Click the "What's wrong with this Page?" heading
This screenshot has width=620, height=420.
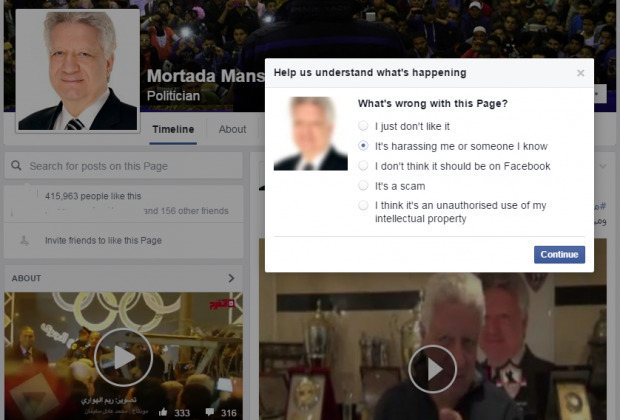tap(433, 104)
